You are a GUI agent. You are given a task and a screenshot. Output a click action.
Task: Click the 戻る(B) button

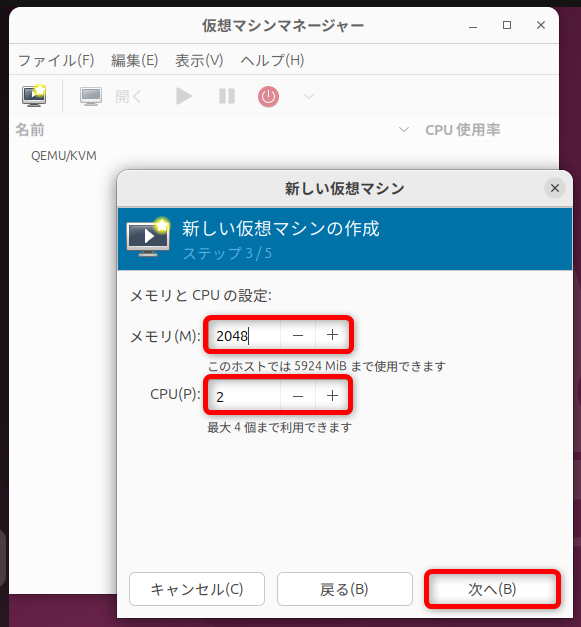[x=345, y=589]
